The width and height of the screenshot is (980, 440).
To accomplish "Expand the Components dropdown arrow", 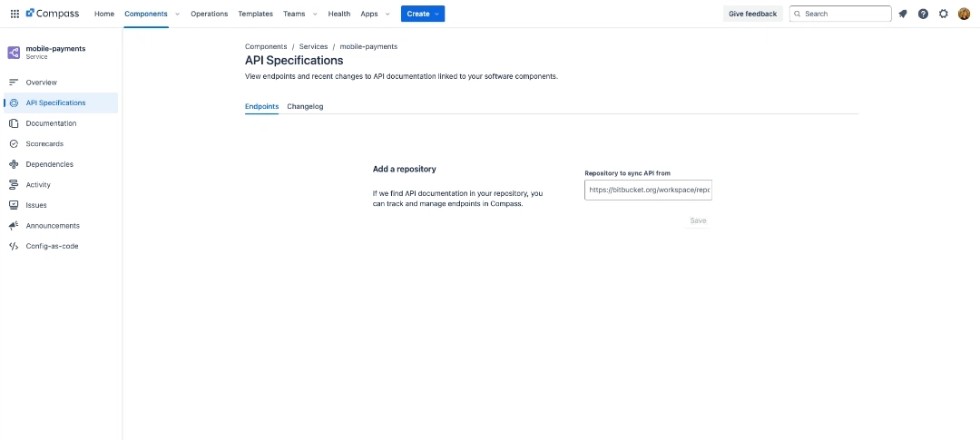I will tap(177, 15).
